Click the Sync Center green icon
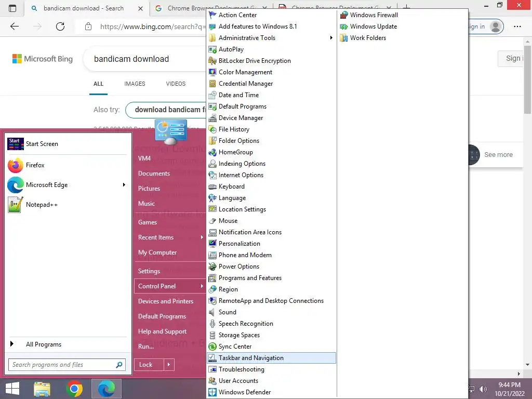 coord(212,347)
